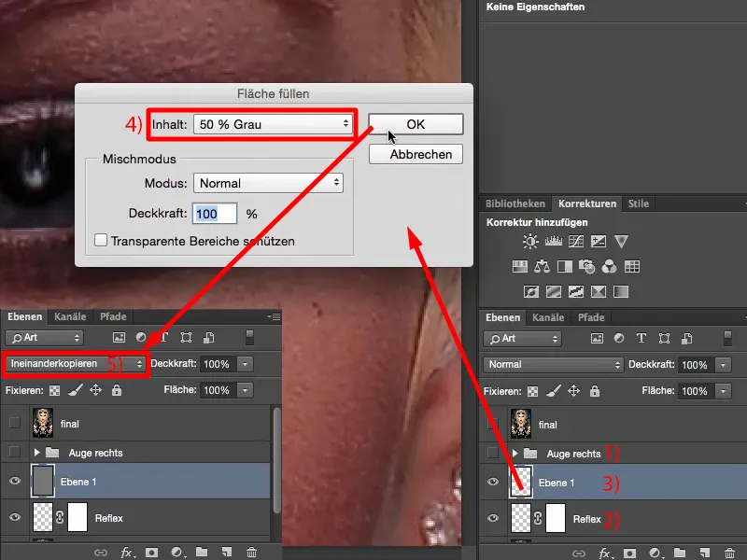This screenshot has width=747, height=560.
Task: Create adjustment layer icon, right panel bottom
Action: coord(655,553)
